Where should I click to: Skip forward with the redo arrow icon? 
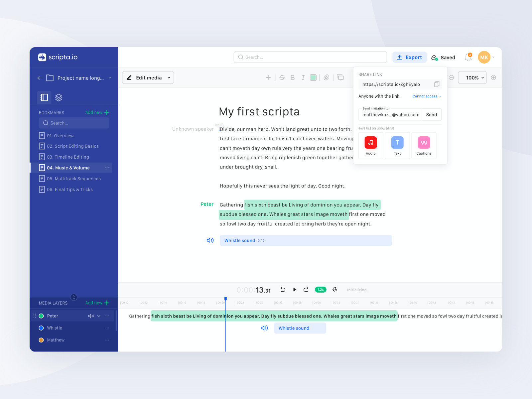click(x=306, y=290)
